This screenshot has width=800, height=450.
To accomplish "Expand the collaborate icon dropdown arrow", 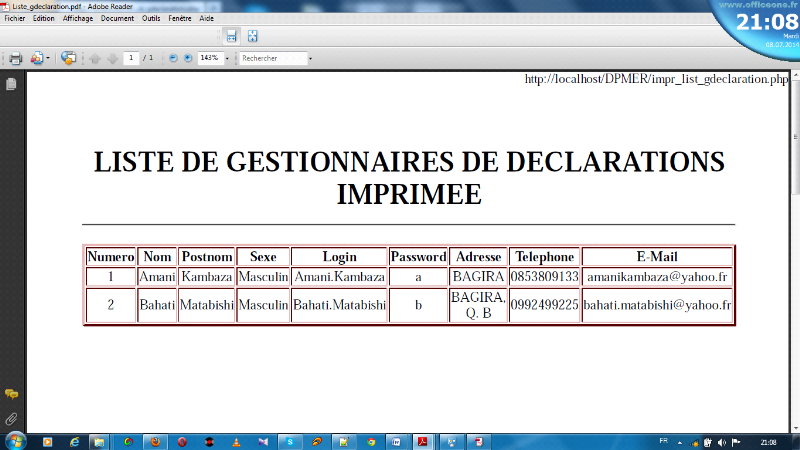I will tap(48, 58).
